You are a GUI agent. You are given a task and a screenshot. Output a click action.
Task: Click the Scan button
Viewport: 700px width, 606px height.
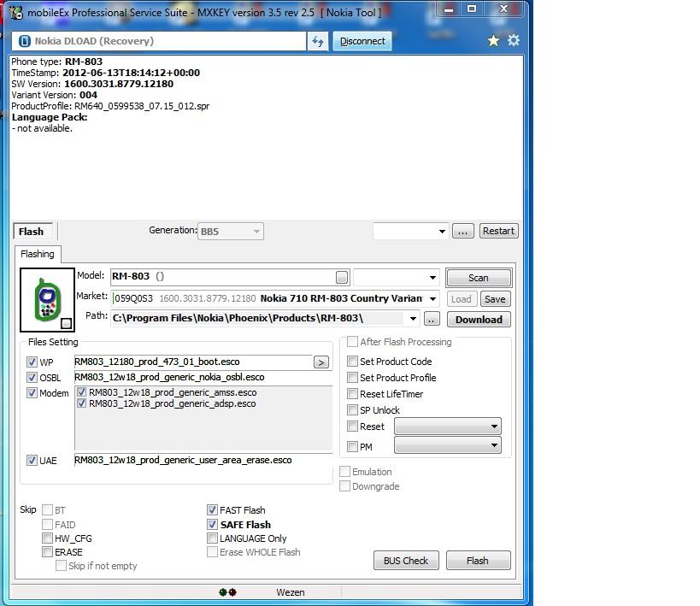(479, 278)
